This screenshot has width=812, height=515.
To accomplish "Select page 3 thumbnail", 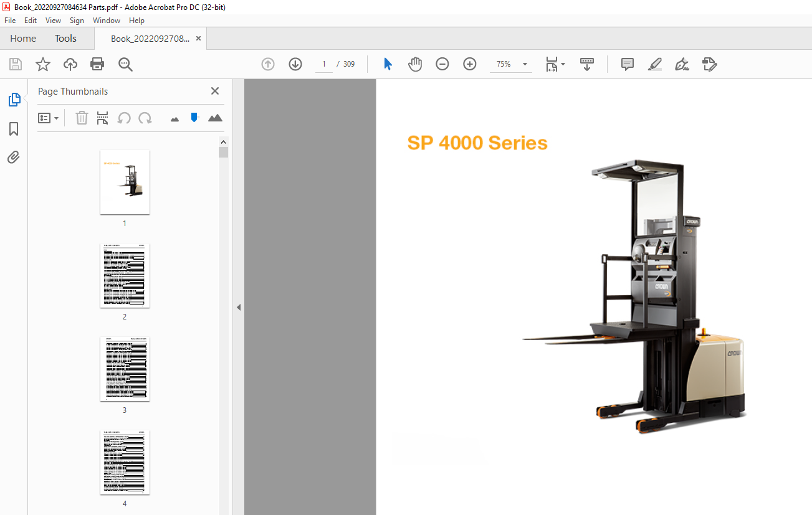I will click(125, 369).
